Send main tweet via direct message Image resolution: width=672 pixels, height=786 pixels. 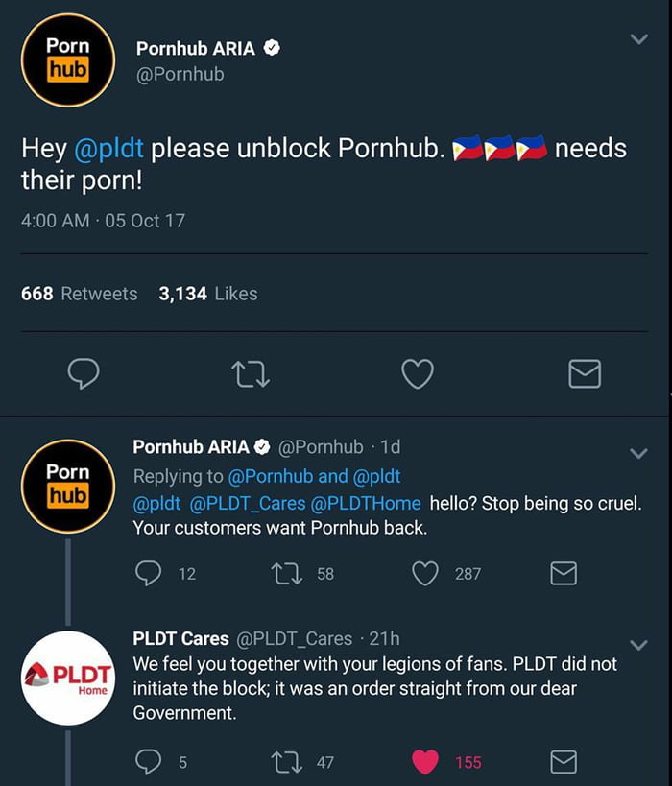pos(585,373)
